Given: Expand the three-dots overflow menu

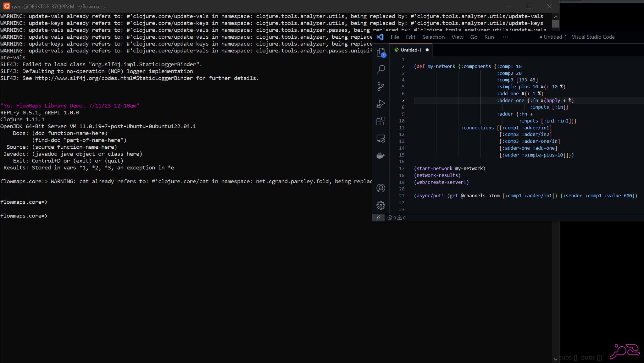Looking at the screenshot, I should coord(505,37).
